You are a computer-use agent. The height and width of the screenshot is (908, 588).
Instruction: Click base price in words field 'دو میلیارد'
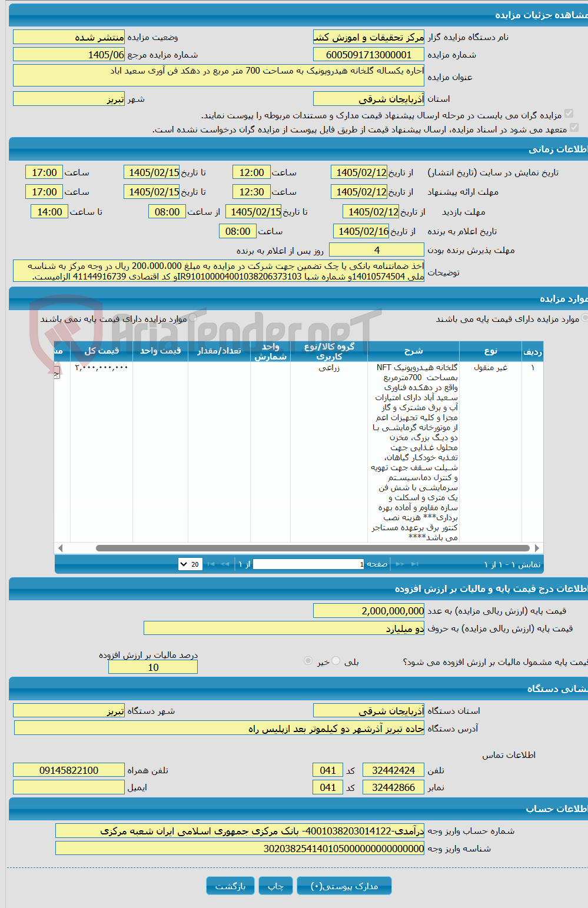284,628
